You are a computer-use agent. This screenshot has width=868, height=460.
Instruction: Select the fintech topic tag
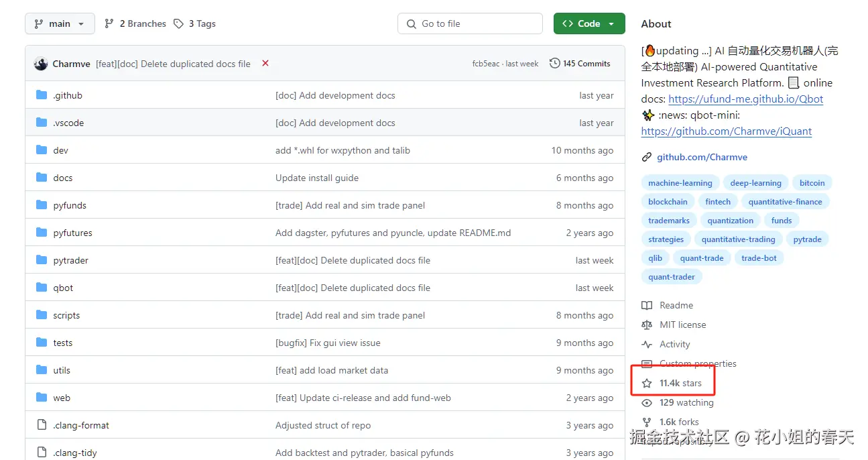point(718,202)
